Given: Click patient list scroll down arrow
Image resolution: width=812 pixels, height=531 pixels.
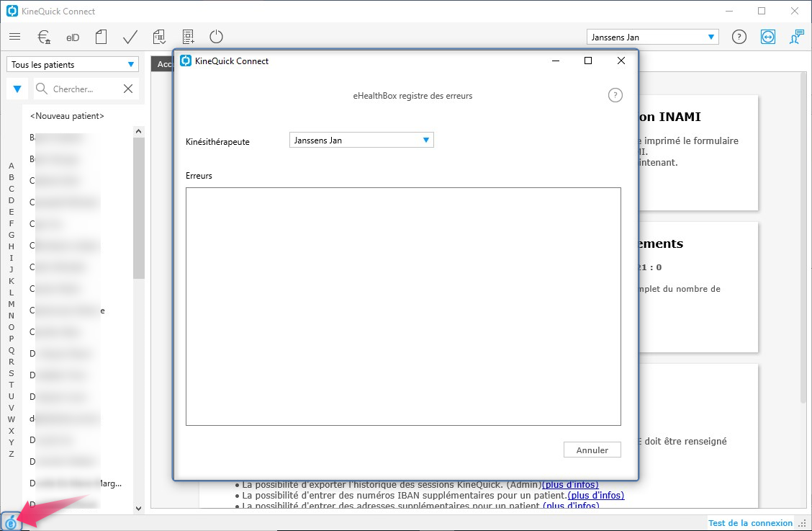Looking at the screenshot, I should [x=138, y=508].
